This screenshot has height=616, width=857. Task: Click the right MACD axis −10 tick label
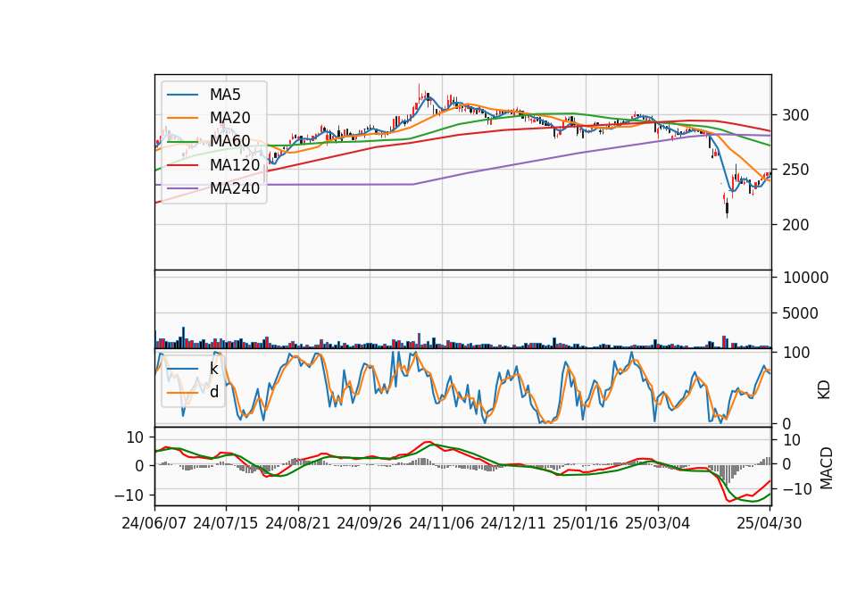798,489
